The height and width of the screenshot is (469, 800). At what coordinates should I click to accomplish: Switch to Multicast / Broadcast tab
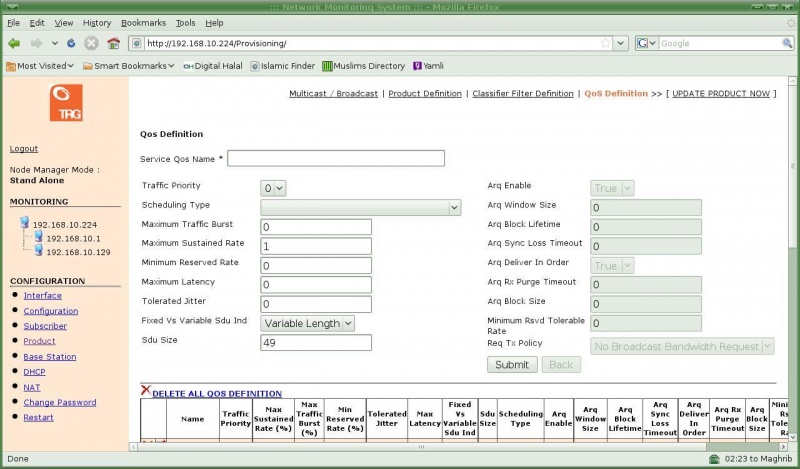pos(333,93)
